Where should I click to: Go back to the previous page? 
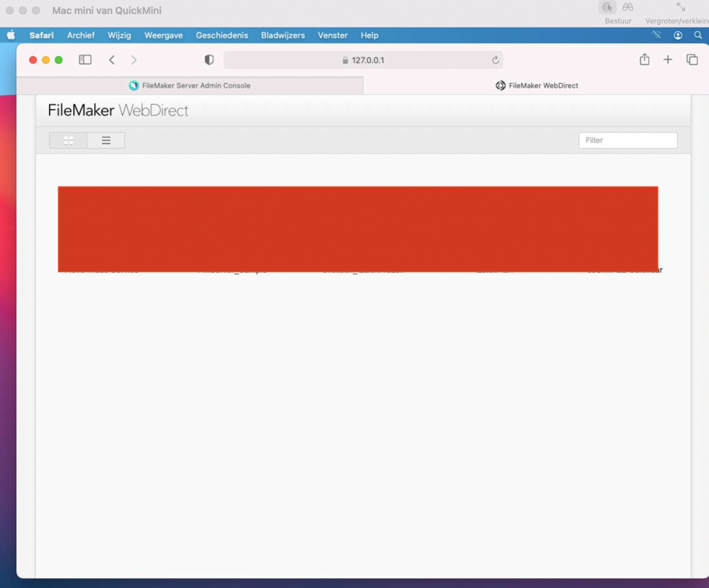[112, 60]
